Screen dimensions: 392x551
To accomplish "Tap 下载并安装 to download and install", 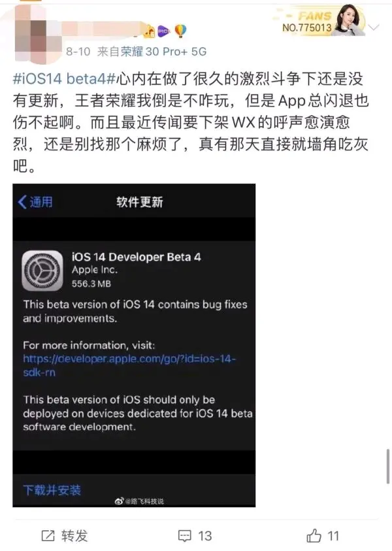I will 52,490.
